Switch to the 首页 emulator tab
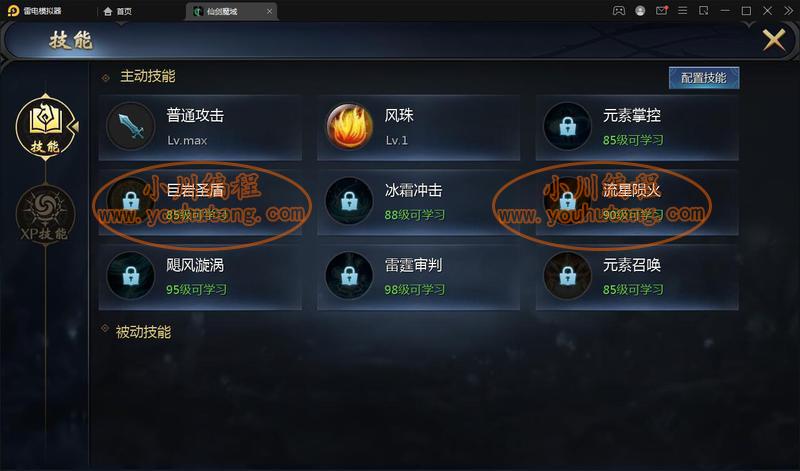The image size is (800, 471). coord(118,11)
